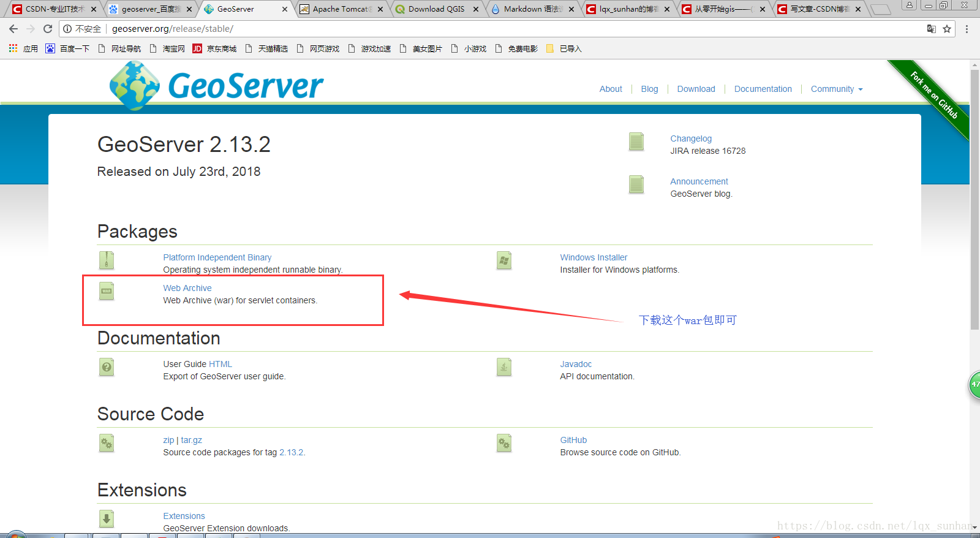This screenshot has height=538, width=980.
Task: Open the Windows Installer link
Action: click(x=594, y=257)
